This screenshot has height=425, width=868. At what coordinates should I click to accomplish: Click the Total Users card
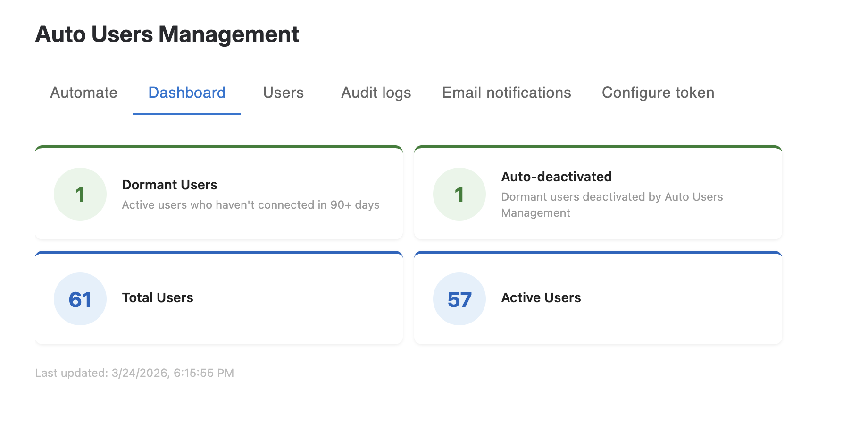(218, 297)
